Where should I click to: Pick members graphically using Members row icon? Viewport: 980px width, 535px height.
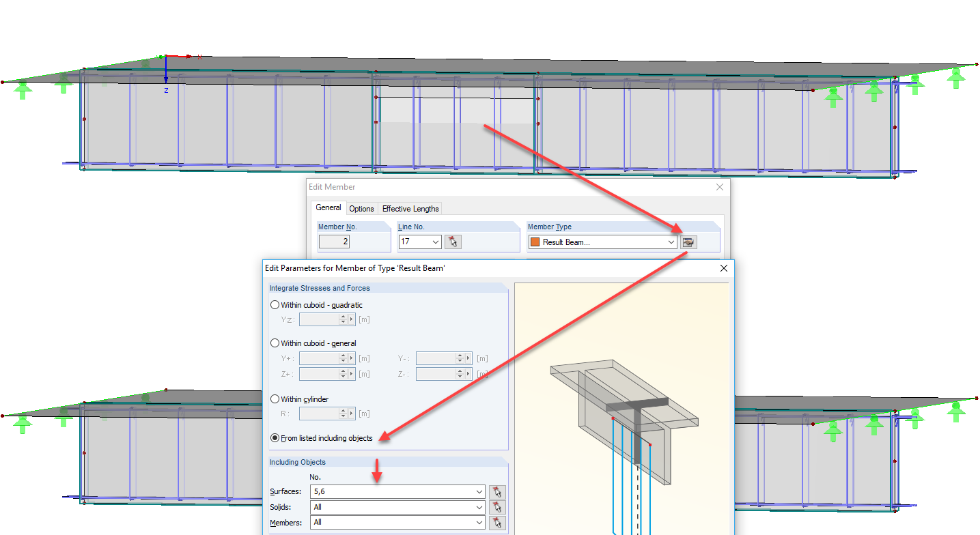click(498, 522)
